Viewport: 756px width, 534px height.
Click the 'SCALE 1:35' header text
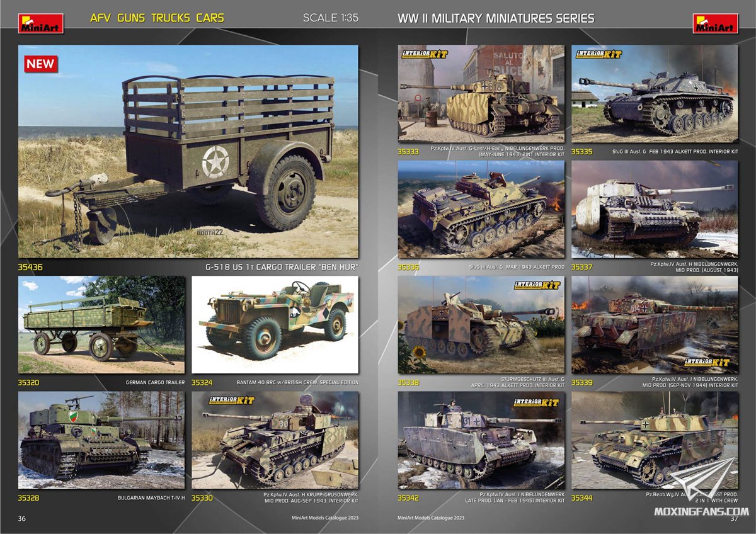click(331, 18)
